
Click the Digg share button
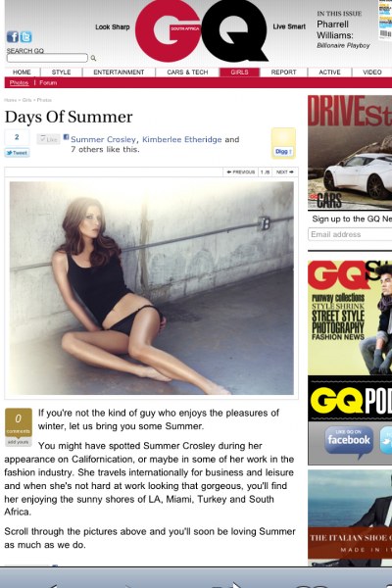click(x=283, y=151)
